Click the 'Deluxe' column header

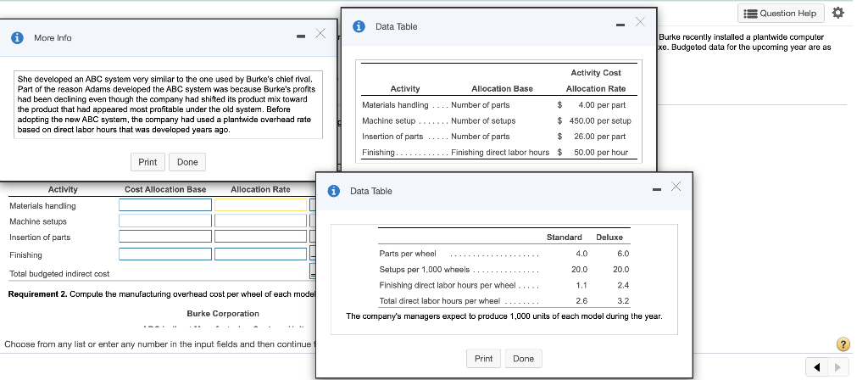[x=609, y=237]
